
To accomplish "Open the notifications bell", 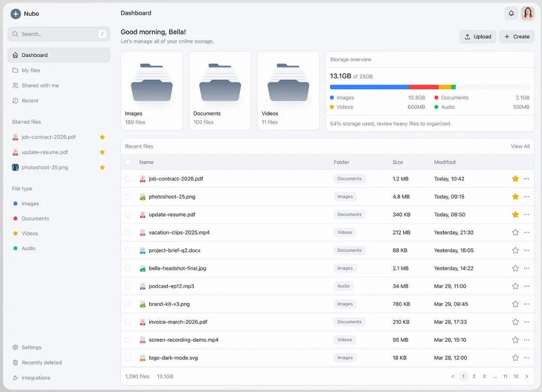I will (511, 13).
